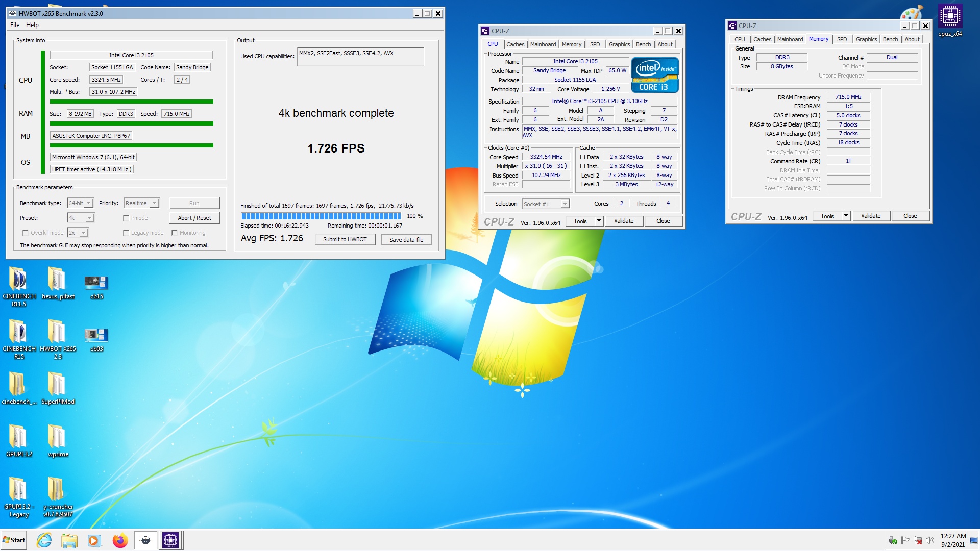Click Save data file button
The height and width of the screenshot is (551, 980).
click(x=406, y=239)
